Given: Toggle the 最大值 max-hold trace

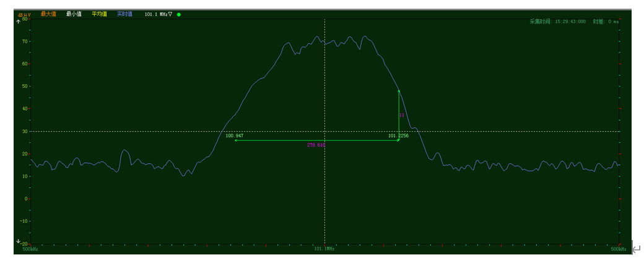Looking at the screenshot, I should tap(48, 14).
